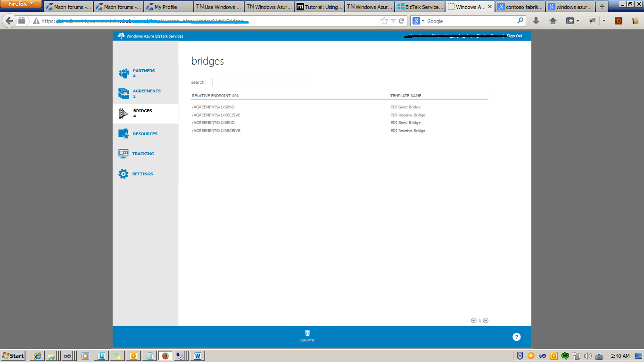Open Microsoft Word from the taskbar
The height and width of the screenshot is (362, 644).
pyautogui.click(x=198, y=356)
